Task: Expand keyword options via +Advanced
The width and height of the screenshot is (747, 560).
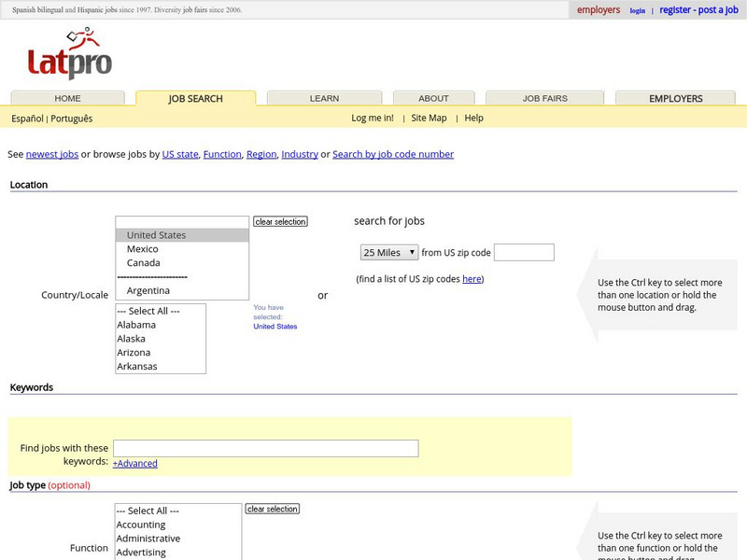Action: [134, 463]
